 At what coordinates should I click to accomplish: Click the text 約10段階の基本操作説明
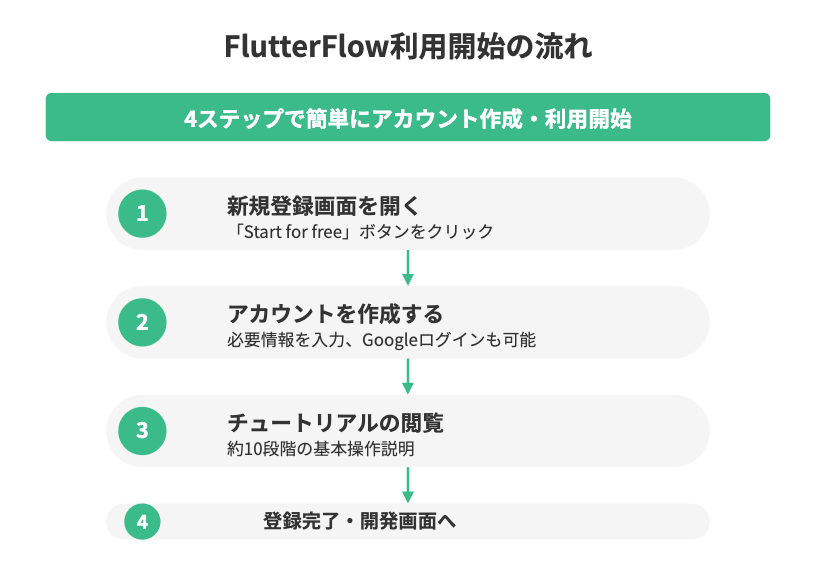(x=321, y=449)
